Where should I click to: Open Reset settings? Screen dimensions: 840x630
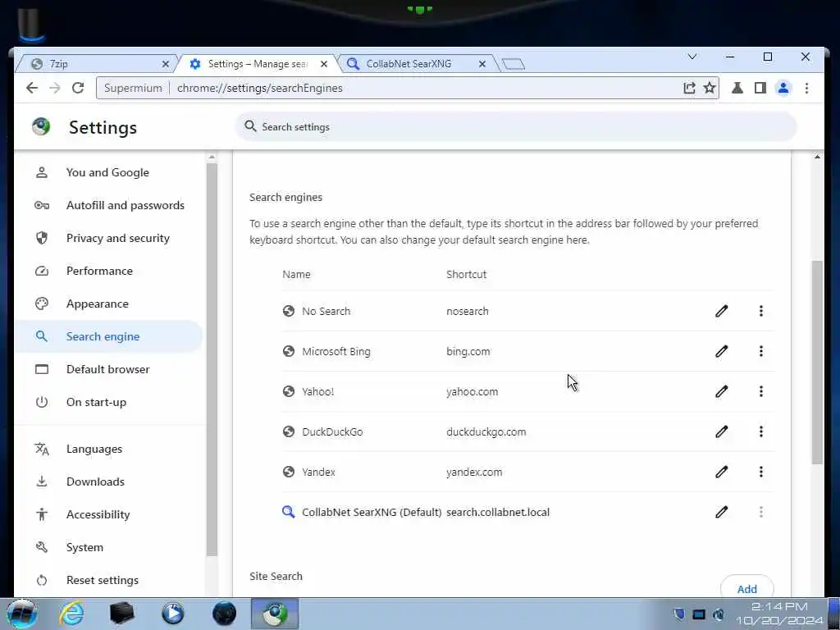[x=108, y=580]
